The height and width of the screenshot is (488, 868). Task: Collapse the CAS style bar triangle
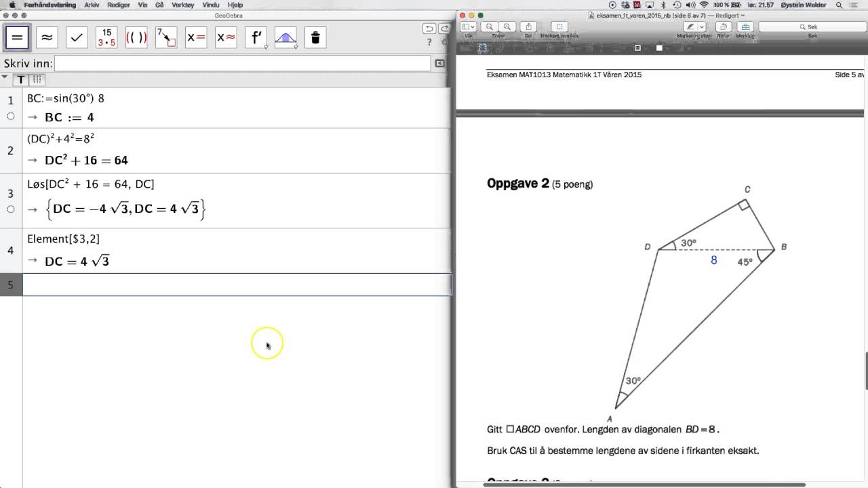[5, 77]
